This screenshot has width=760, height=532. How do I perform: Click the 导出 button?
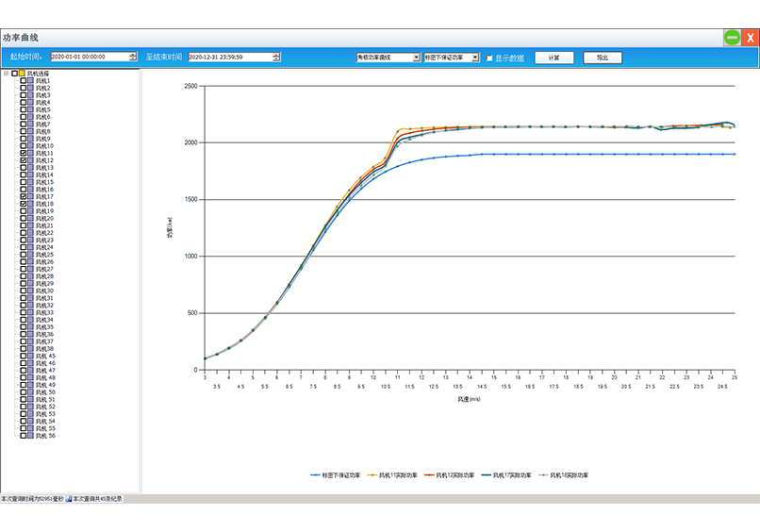602,58
